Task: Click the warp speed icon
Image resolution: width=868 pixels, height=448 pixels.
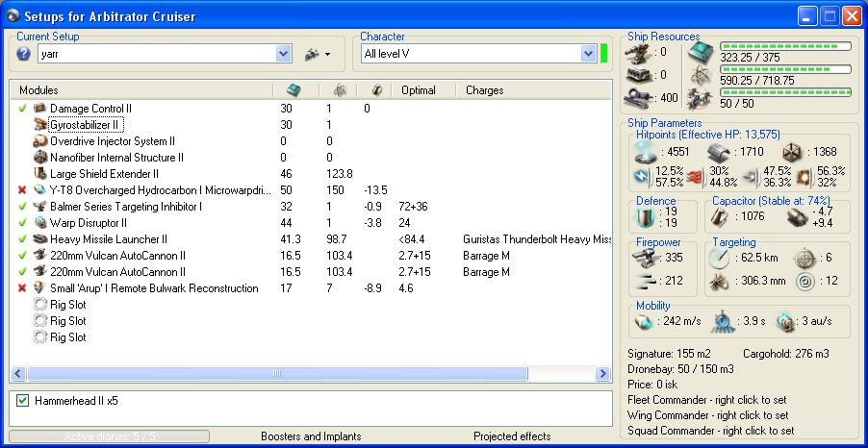Action: [784, 320]
